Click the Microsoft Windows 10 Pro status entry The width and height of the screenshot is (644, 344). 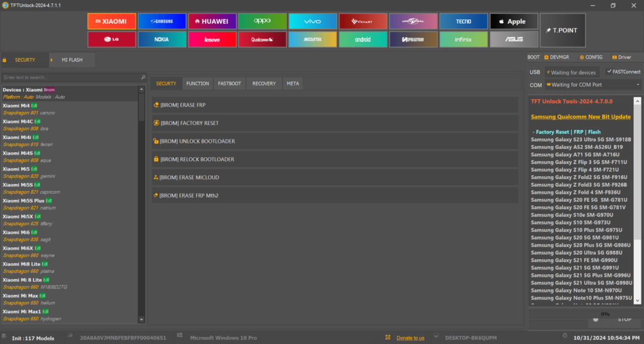click(223, 338)
